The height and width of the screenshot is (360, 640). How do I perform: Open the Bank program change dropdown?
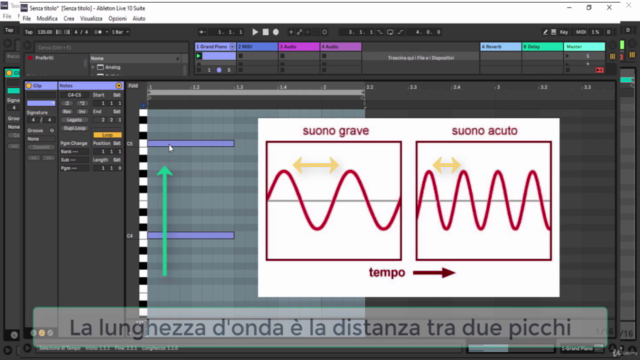[74, 151]
